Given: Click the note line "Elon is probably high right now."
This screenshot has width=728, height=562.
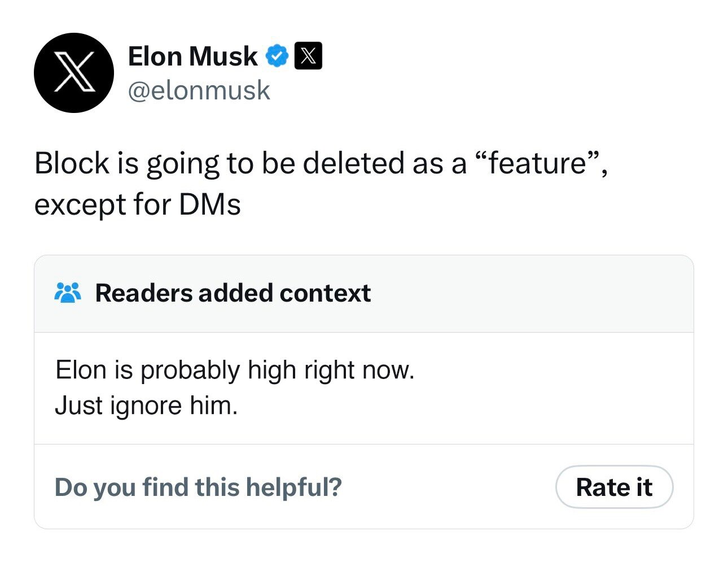Looking at the screenshot, I should [235, 370].
